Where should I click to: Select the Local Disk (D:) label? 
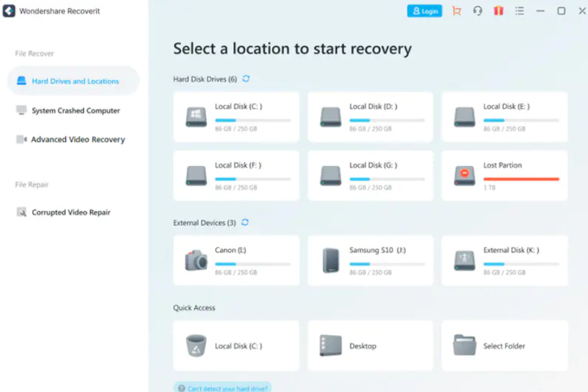point(373,107)
